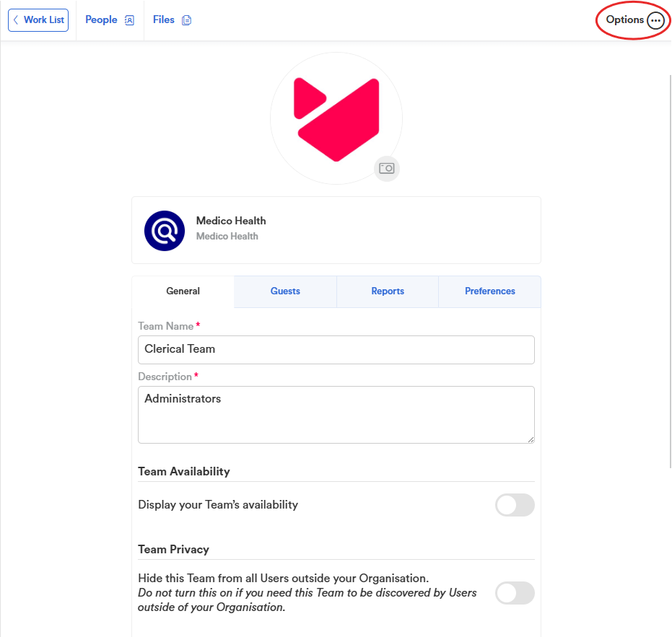This screenshot has height=637, width=672.
Task: Click the Description text area
Action: pos(336,415)
